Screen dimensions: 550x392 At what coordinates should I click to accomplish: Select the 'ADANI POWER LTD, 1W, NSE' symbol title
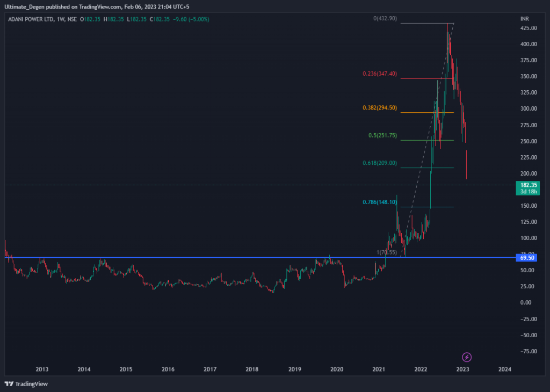coord(42,19)
